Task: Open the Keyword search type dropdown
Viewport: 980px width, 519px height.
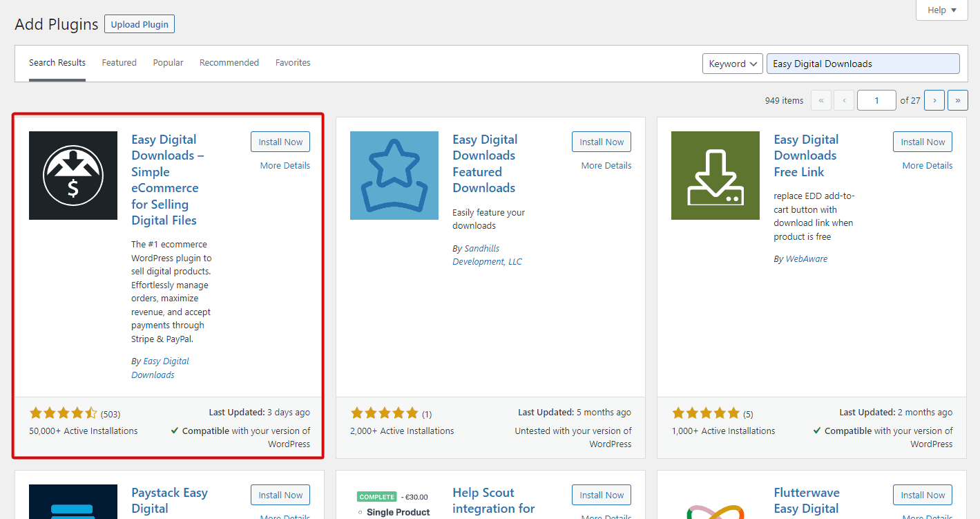Action: pos(732,64)
